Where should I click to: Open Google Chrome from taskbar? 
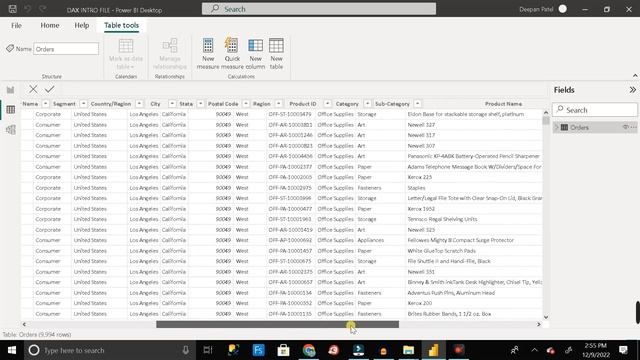coord(309,350)
